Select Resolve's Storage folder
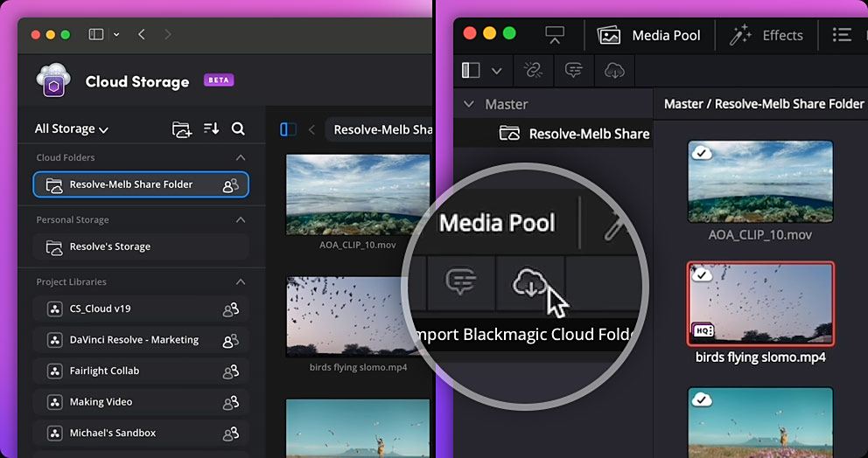 coord(141,246)
